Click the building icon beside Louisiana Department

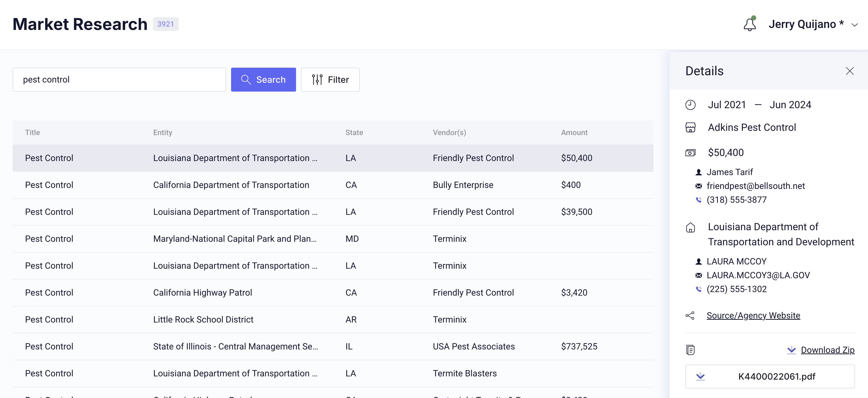(690, 228)
